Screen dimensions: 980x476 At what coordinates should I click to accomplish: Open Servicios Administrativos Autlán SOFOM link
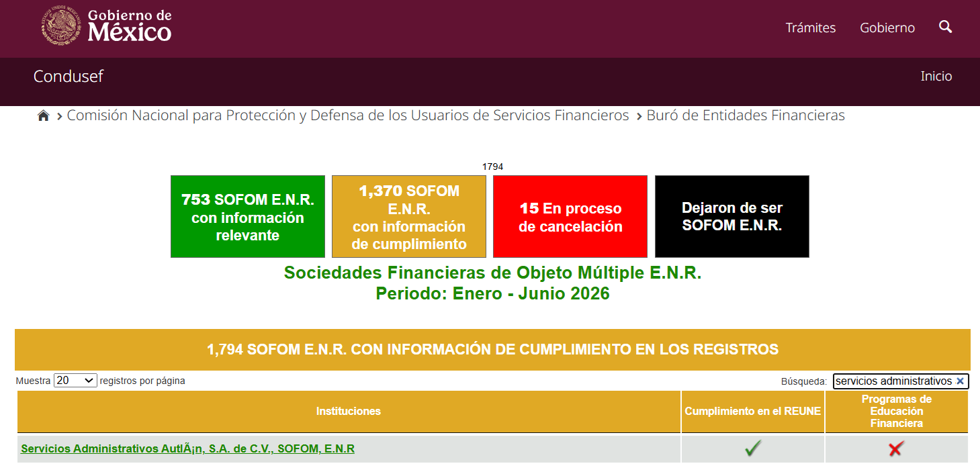click(x=188, y=448)
